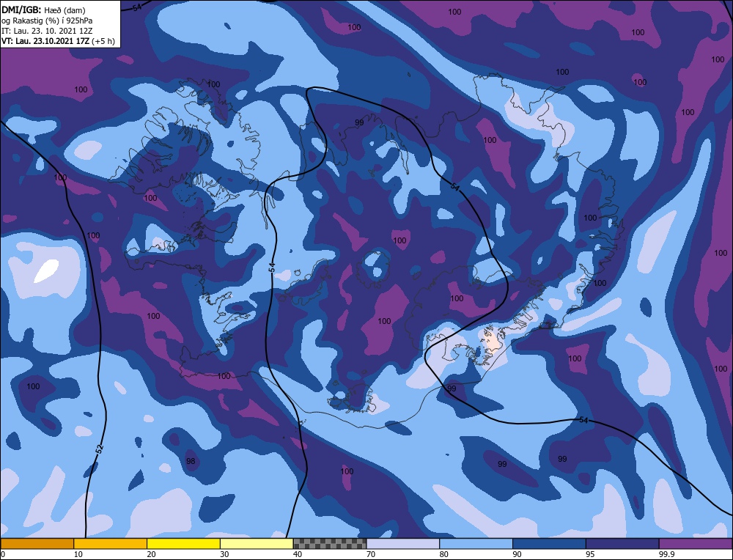Click the 70-80 lavender legend swatch
Screen dimensions: 733x560
(x=403, y=544)
